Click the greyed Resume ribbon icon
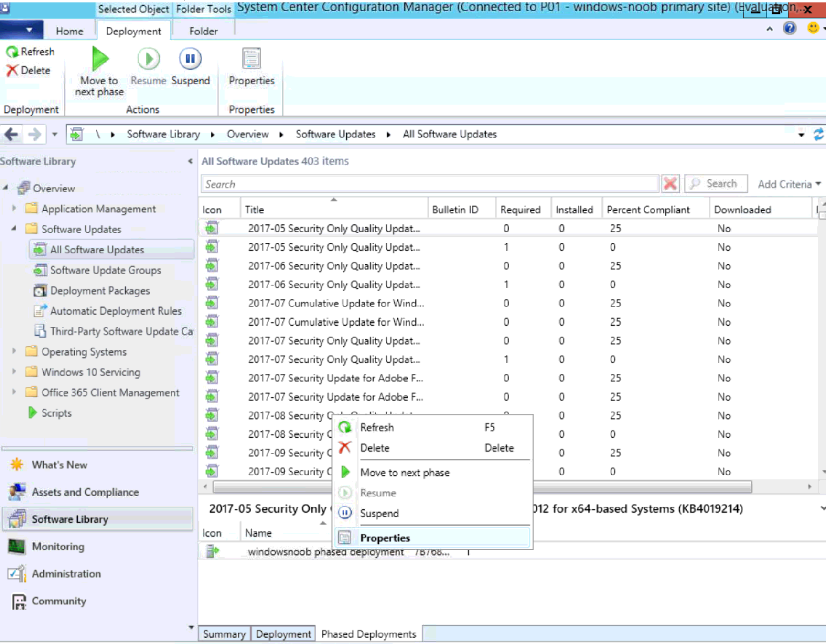 tap(149, 59)
